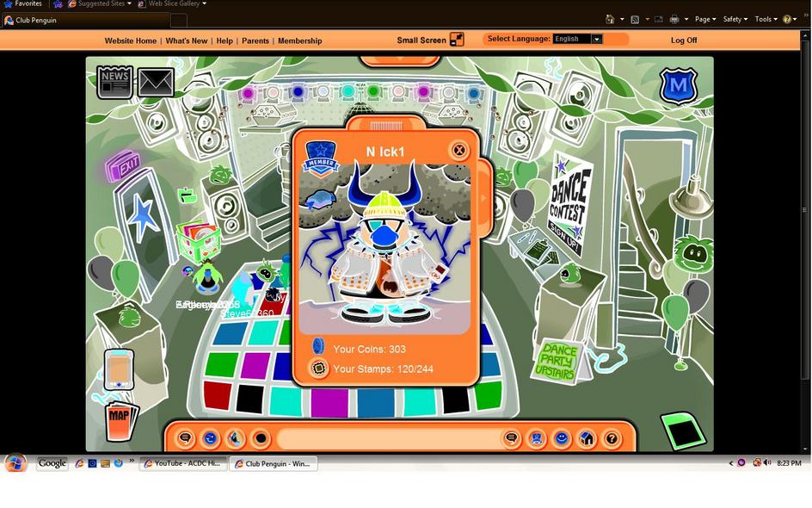
Task: Click the RSS feeds icon
Action: tap(635, 20)
